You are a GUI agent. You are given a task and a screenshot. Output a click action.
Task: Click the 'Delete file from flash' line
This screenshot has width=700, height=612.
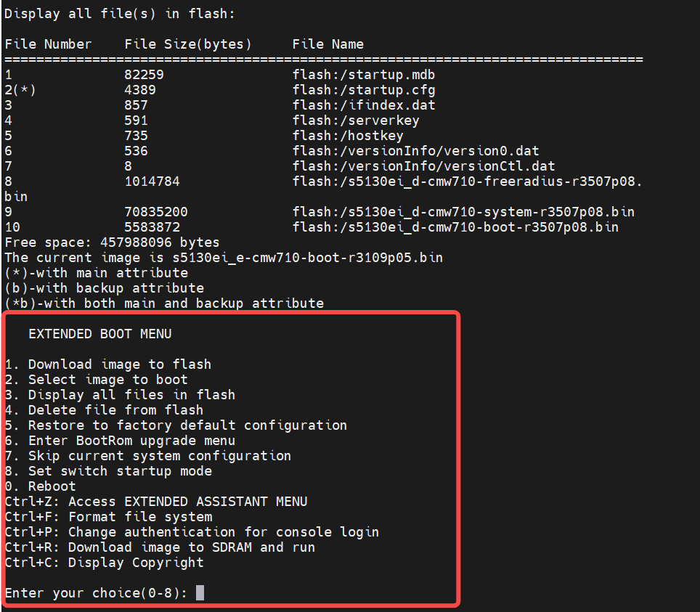(104, 410)
